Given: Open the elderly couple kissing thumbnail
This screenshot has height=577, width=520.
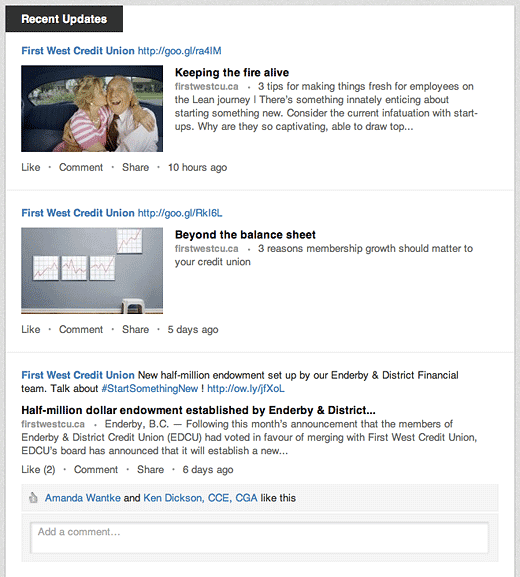Looking at the screenshot, I should pyautogui.click(x=92, y=109).
